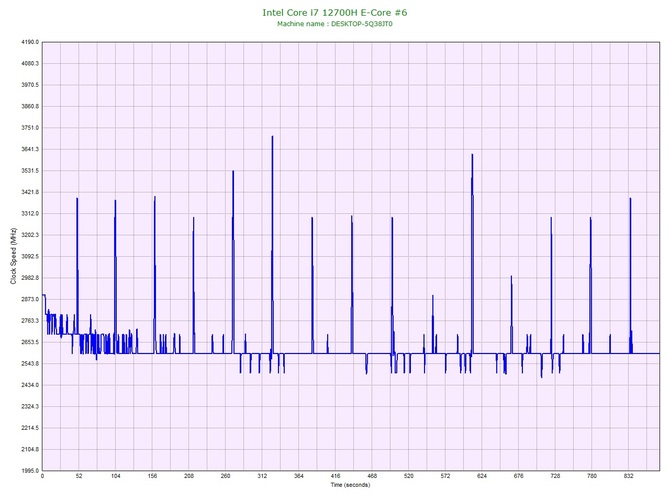Image resolution: width=670 pixels, height=502 pixels.
Task: Select the 3860.8 y-axis label
Action: [x=30, y=106]
